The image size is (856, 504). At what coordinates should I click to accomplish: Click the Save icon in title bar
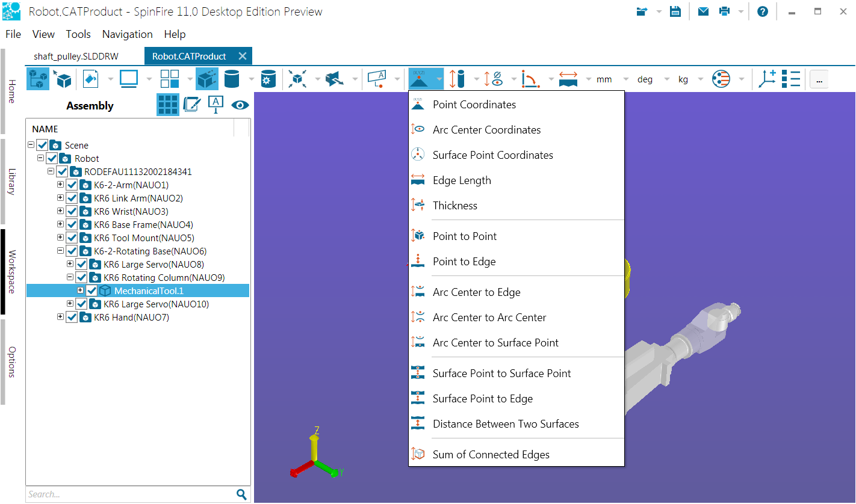click(675, 11)
